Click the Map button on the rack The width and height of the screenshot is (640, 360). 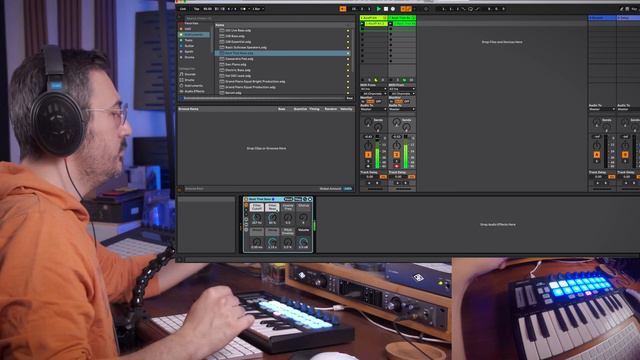click(298, 199)
